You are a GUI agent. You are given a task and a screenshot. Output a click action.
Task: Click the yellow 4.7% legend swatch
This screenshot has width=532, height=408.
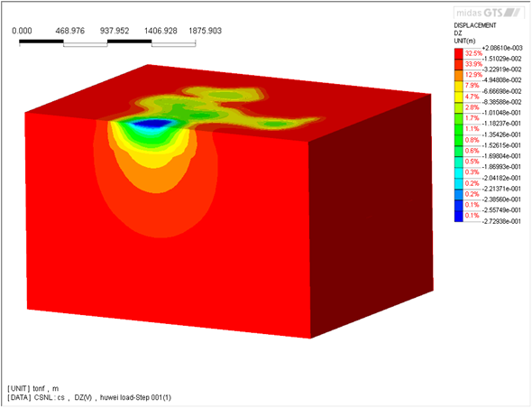point(459,97)
